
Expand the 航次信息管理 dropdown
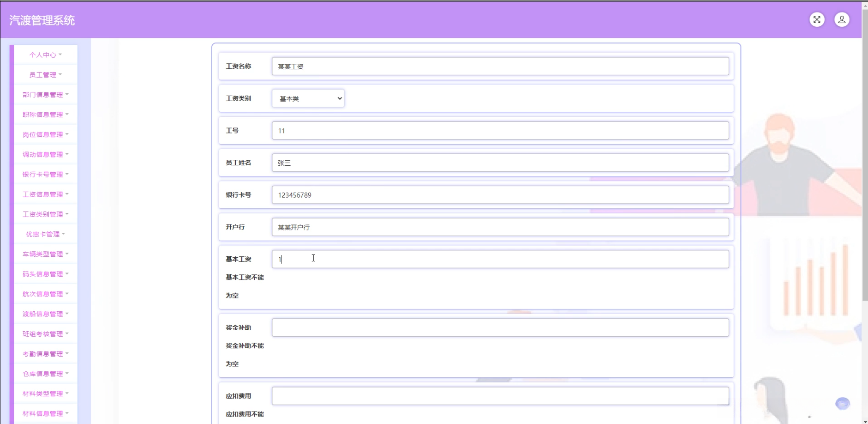(x=46, y=294)
